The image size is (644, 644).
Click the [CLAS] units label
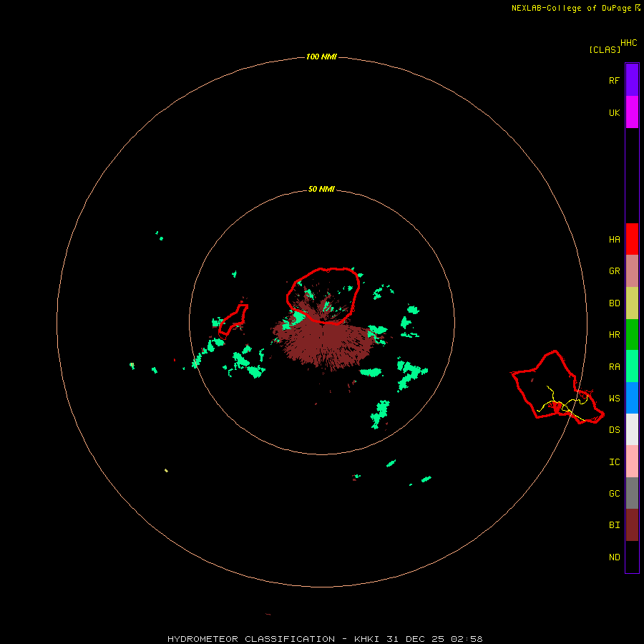(605, 49)
